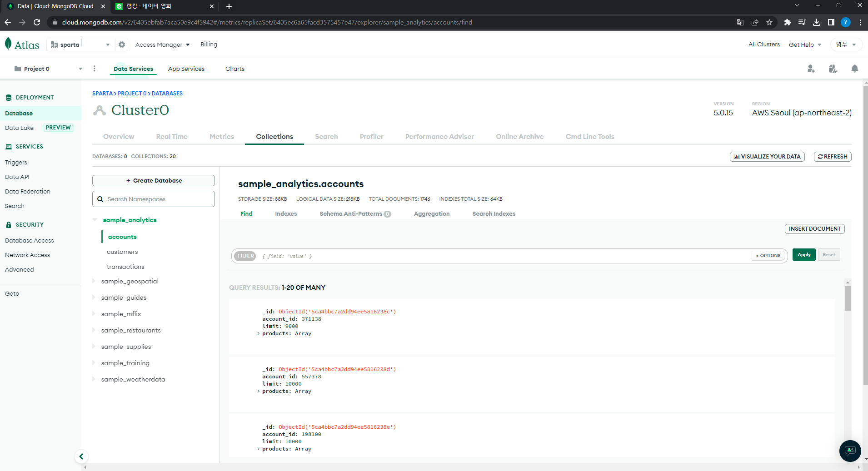Screen dimensions: 868x471
Task: Switch to the Aggregation tab
Action: tap(432, 214)
